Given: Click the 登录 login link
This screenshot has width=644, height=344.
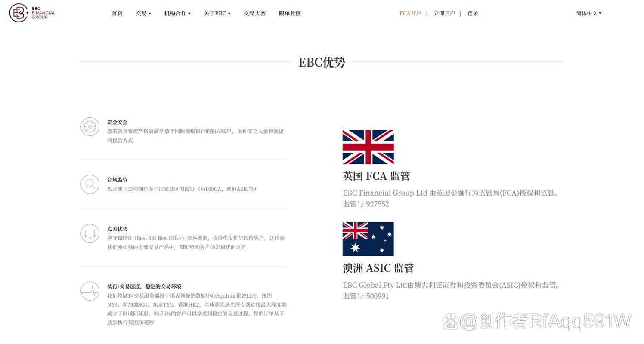Looking at the screenshot, I should 472,13.
